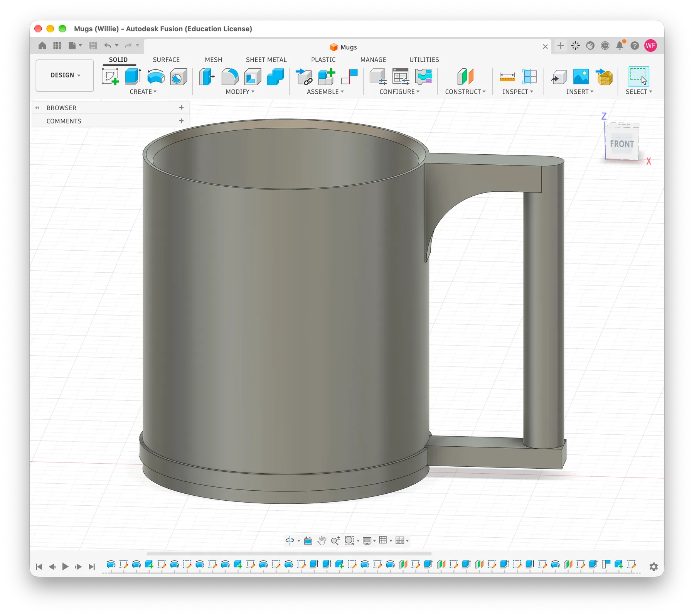
Task: Jump to the timeline beginning
Action: [x=39, y=567]
